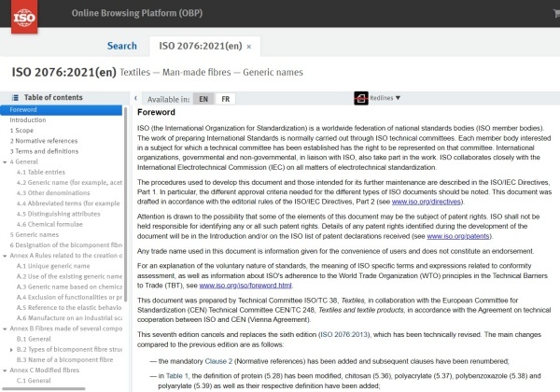Expand B.2 Types of bicomponent fibre
560x392 pixels.
coord(11,350)
